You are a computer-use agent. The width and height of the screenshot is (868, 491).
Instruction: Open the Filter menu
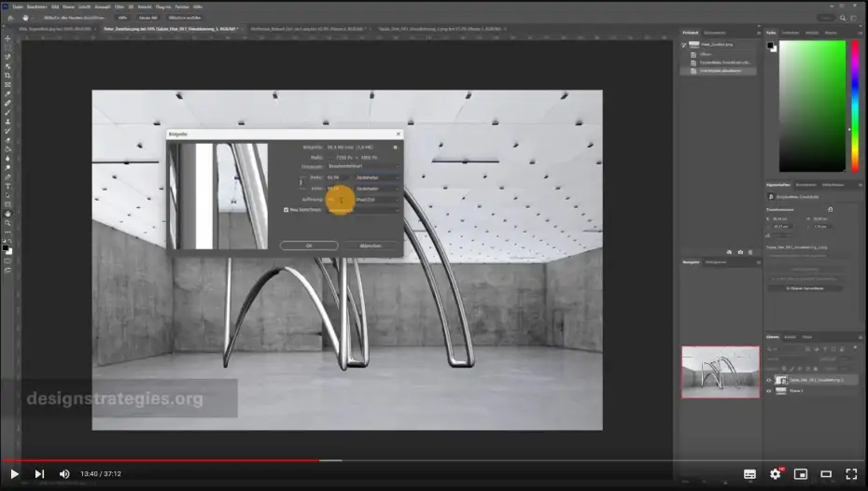[119, 7]
